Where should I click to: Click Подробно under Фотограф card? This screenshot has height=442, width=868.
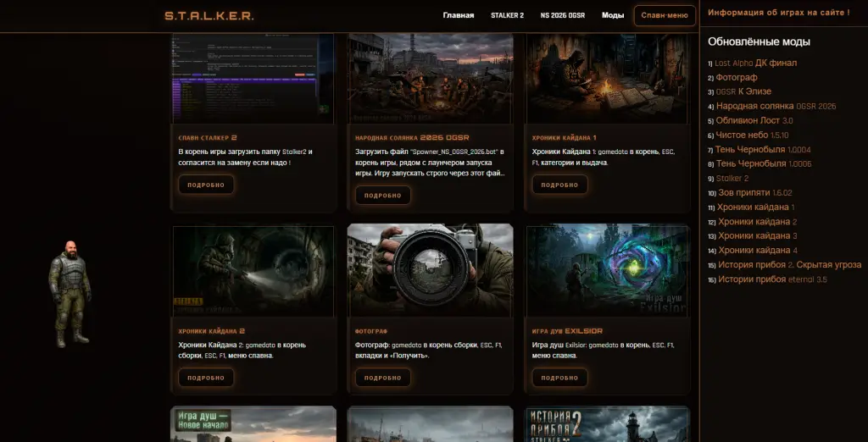383,378
